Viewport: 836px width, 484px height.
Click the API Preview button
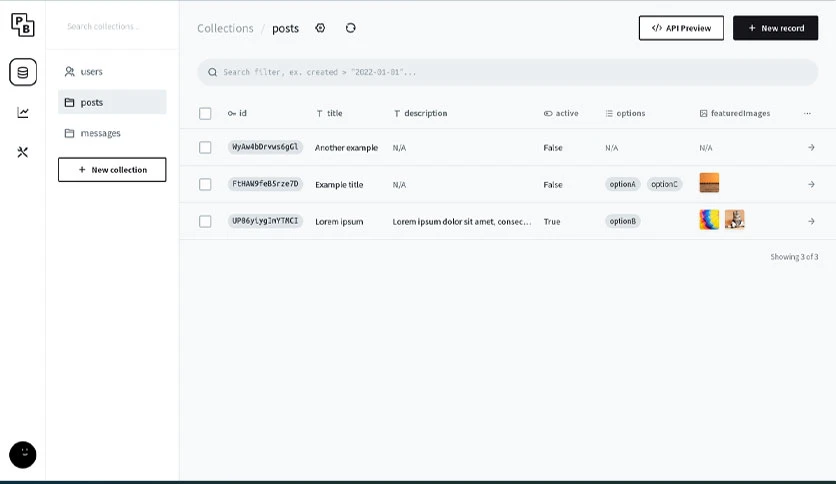coord(681,28)
